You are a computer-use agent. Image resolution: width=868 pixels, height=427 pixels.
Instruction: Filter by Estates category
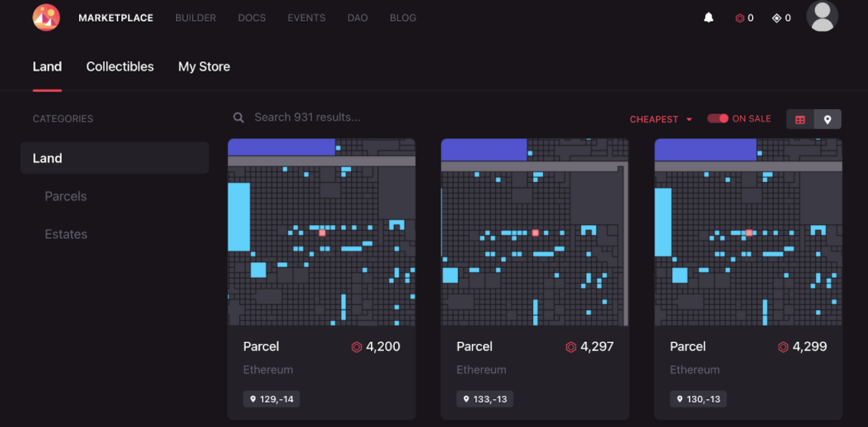(x=66, y=234)
